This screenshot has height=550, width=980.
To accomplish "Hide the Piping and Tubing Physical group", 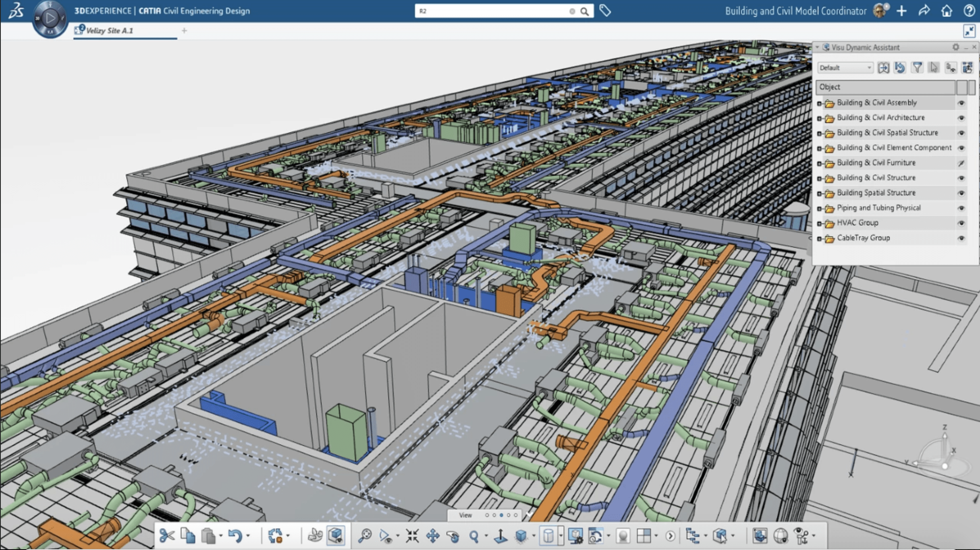I will [x=961, y=208].
